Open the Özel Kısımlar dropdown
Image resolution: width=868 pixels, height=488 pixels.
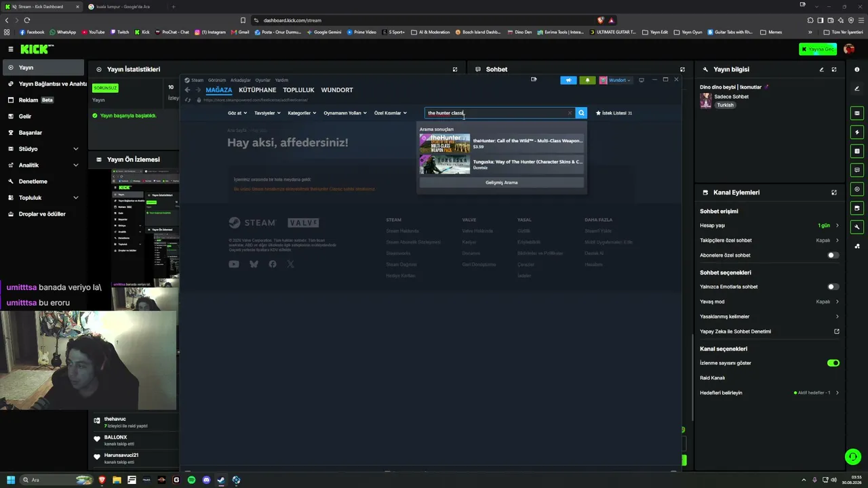tap(391, 113)
